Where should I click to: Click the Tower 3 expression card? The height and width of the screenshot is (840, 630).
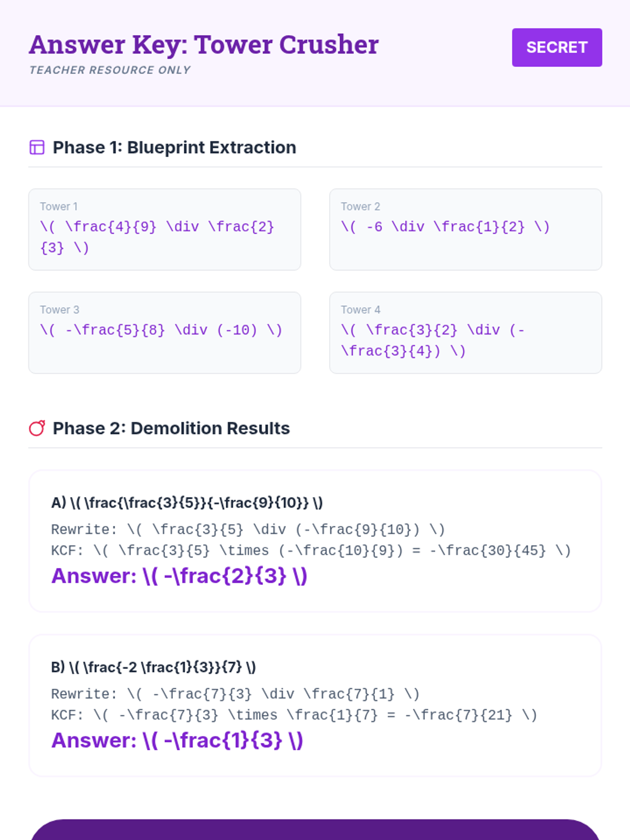coord(164,332)
